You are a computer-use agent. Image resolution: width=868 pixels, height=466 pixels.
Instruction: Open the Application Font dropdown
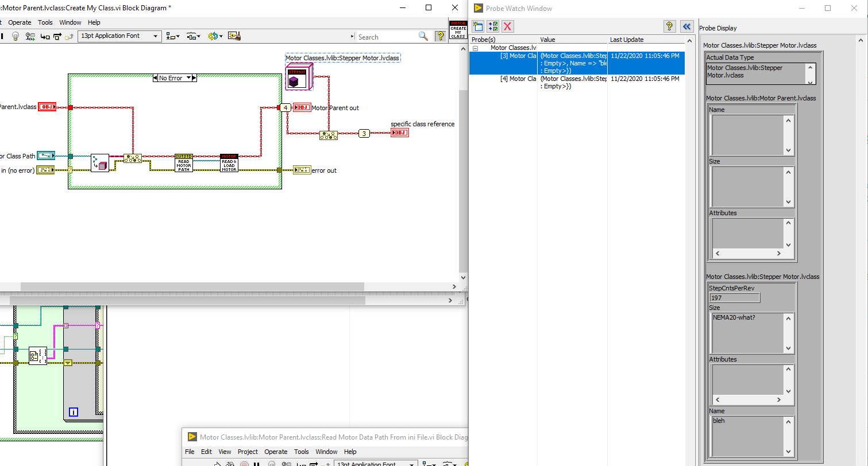(x=155, y=36)
